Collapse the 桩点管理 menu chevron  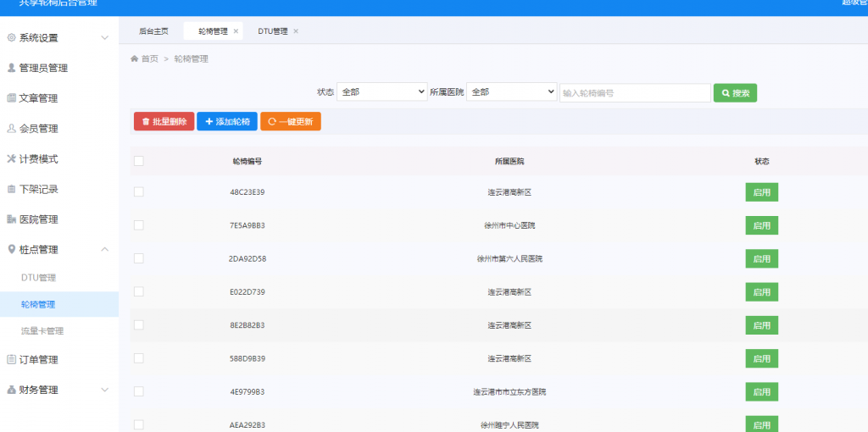(x=104, y=250)
